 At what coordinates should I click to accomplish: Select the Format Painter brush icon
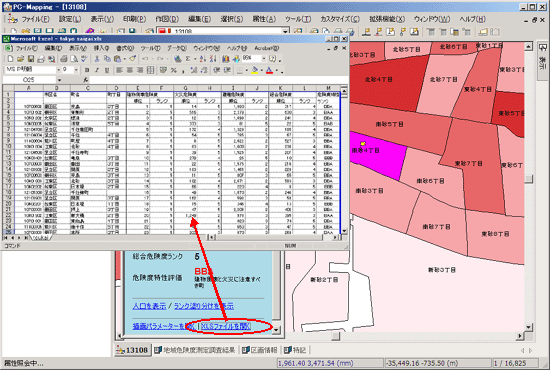tap(132, 59)
